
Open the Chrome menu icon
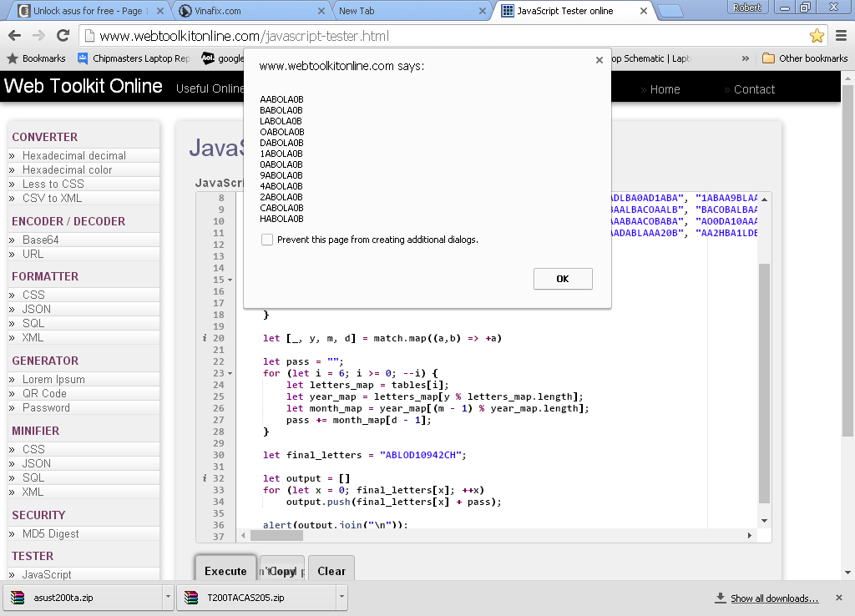841,36
